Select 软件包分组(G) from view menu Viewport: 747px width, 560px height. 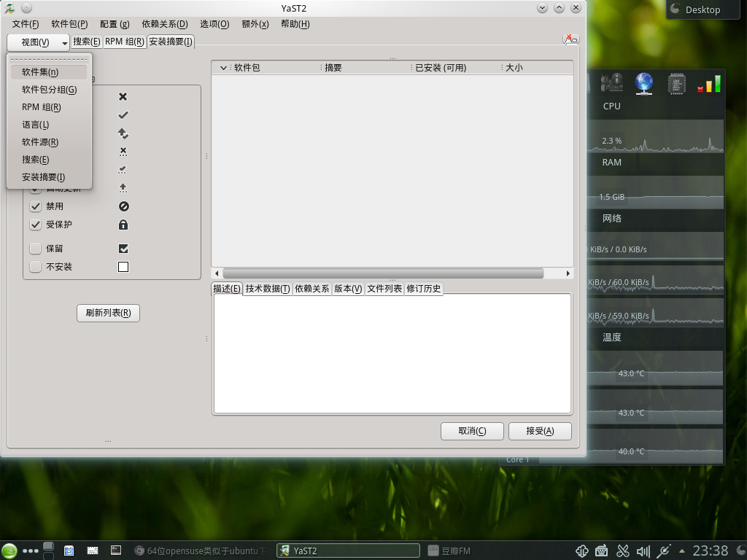(49, 90)
